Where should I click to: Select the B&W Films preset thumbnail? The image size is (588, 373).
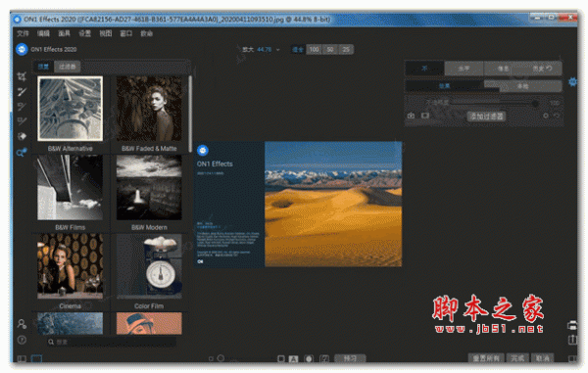click(71, 187)
